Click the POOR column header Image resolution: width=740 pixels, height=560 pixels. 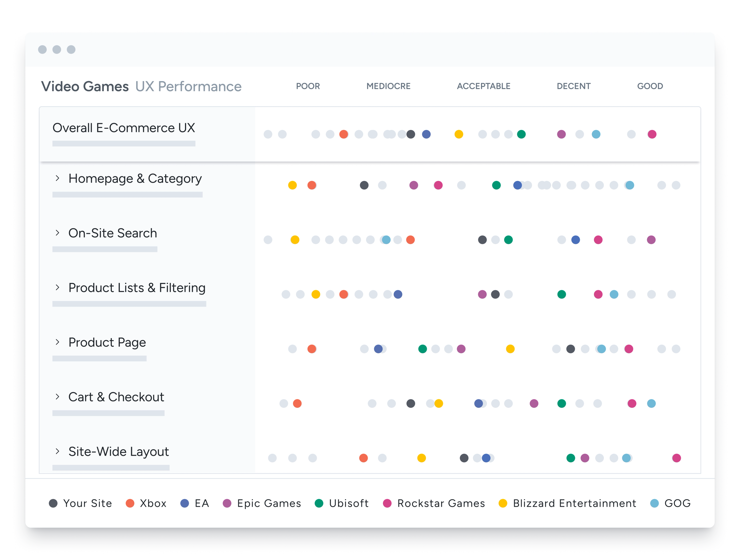pos(308,86)
